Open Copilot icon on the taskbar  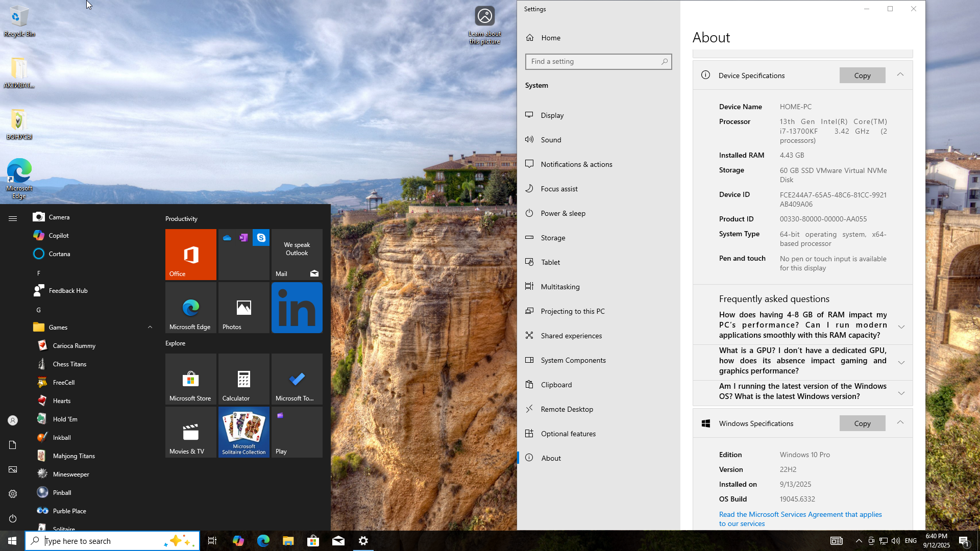pyautogui.click(x=238, y=541)
